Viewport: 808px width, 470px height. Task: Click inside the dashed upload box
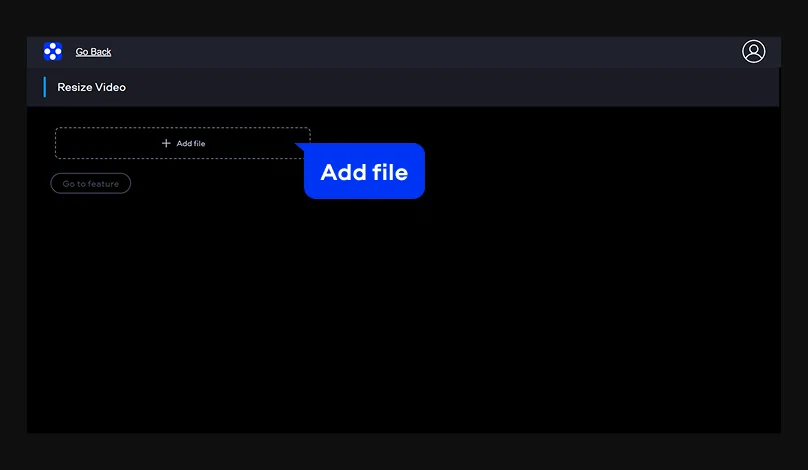pyautogui.click(x=183, y=143)
